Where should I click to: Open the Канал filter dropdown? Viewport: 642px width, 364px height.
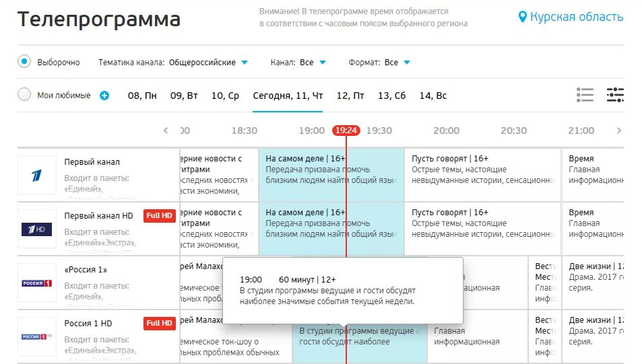[x=323, y=63]
